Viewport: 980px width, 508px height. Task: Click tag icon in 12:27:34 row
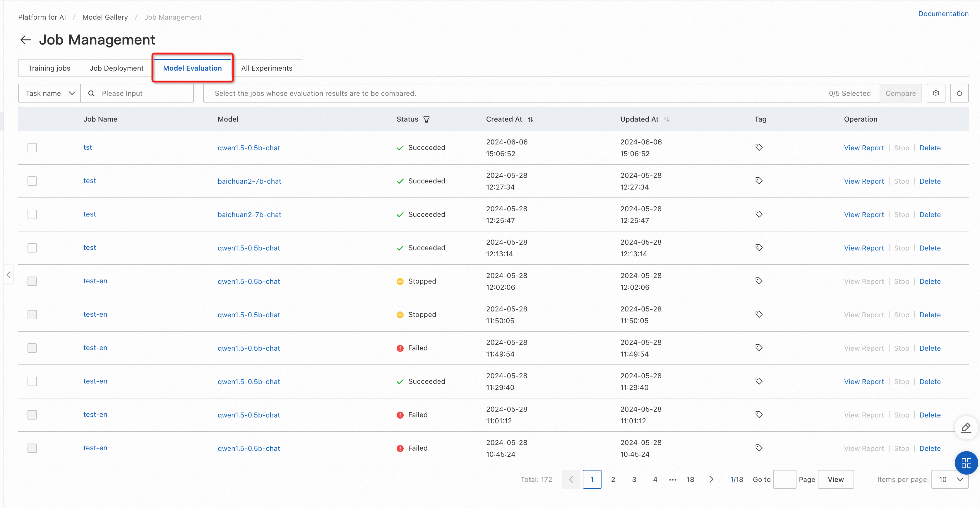point(759,181)
